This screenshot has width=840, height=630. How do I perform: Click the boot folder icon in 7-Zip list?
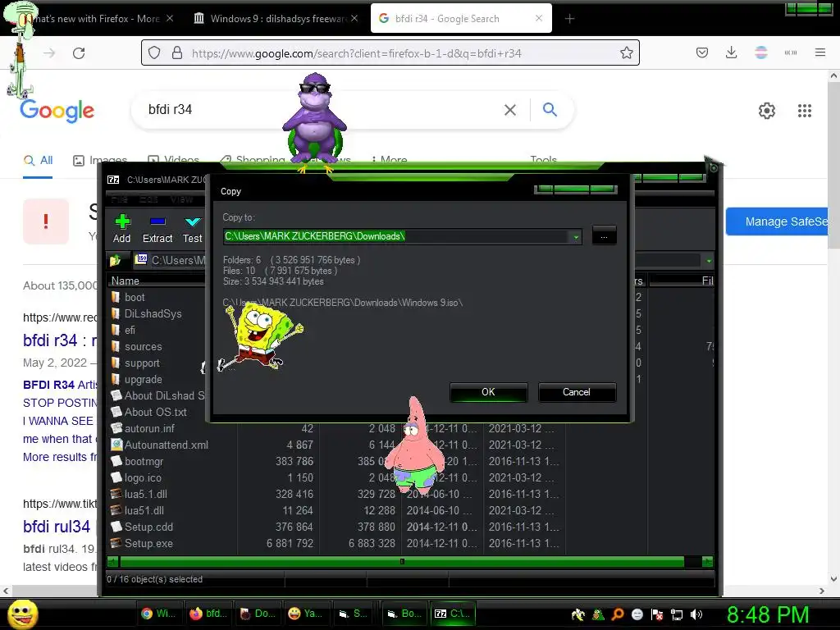pos(115,297)
